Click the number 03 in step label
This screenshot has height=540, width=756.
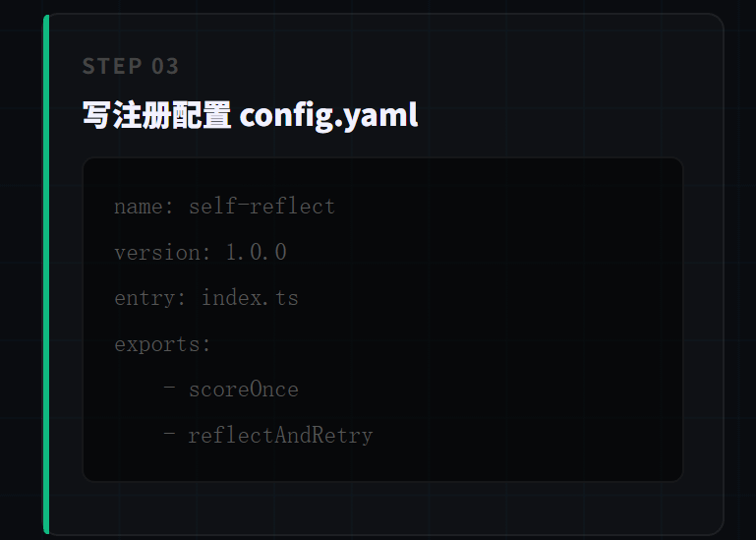click(165, 66)
